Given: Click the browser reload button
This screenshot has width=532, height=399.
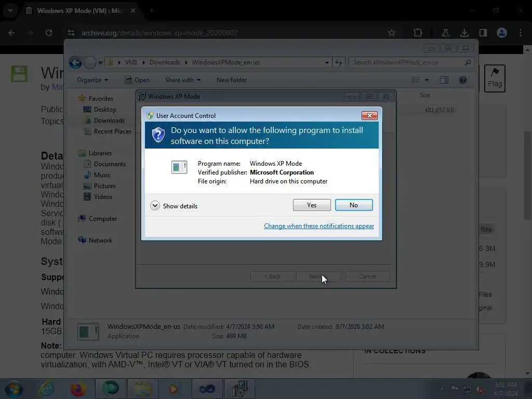Looking at the screenshot, I should tap(49, 33).
